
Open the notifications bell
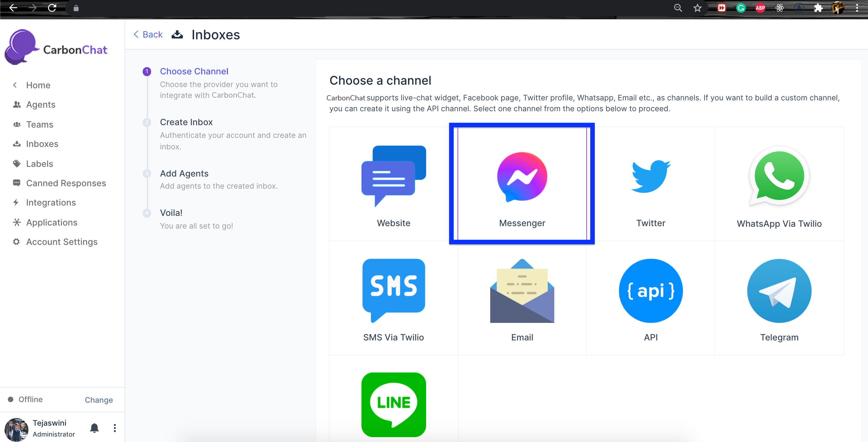pyautogui.click(x=94, y=427)
